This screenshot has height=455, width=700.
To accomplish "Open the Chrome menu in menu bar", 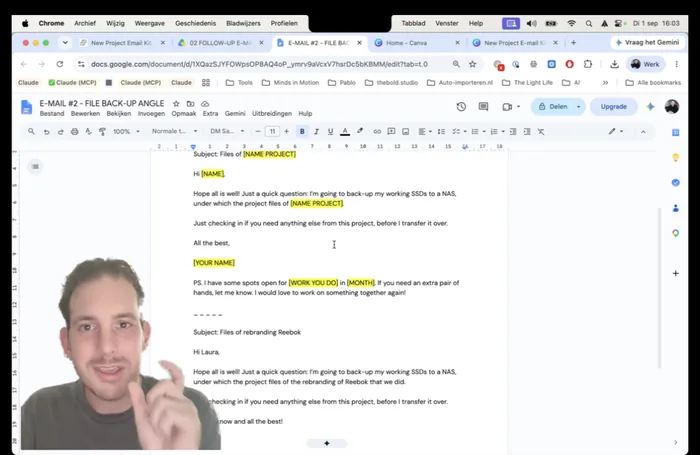I will pyautogui.click(x=51, y=23).
